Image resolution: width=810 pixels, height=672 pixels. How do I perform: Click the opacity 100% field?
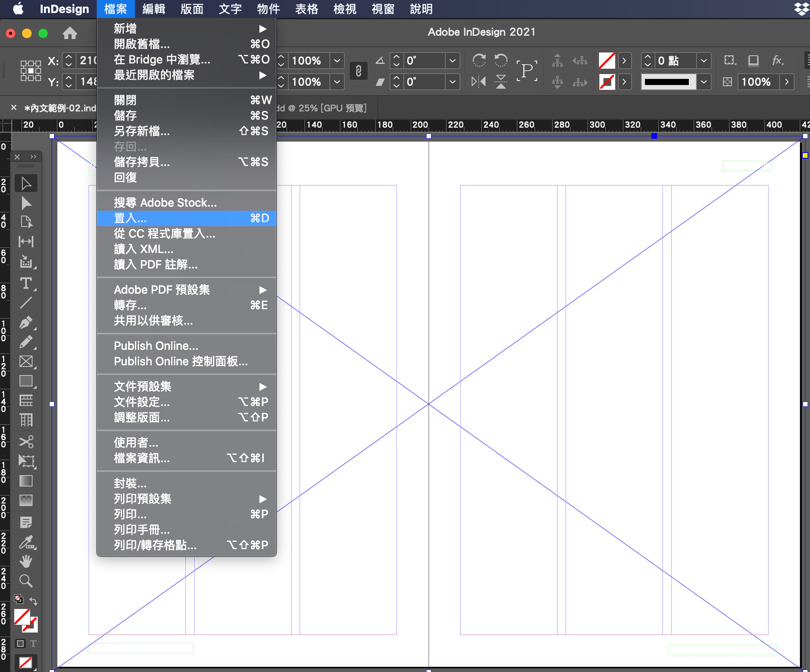[x=756, y=82]
